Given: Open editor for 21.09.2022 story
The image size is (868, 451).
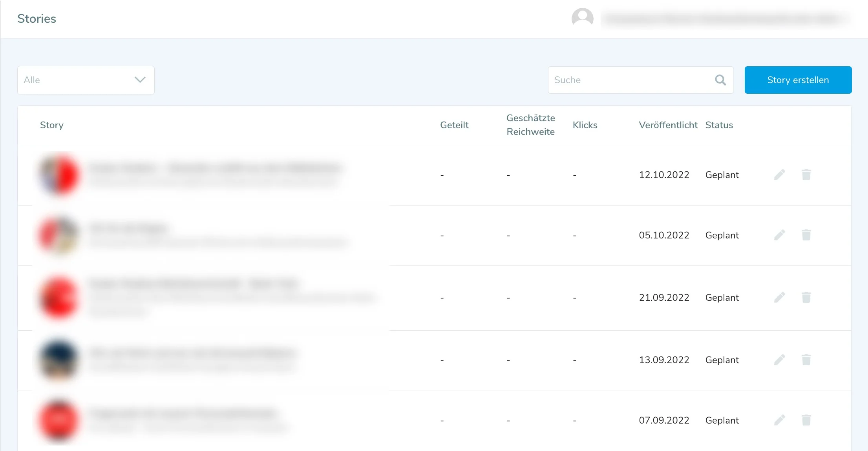Looking at the screenshot, I should tap(779, 298).
